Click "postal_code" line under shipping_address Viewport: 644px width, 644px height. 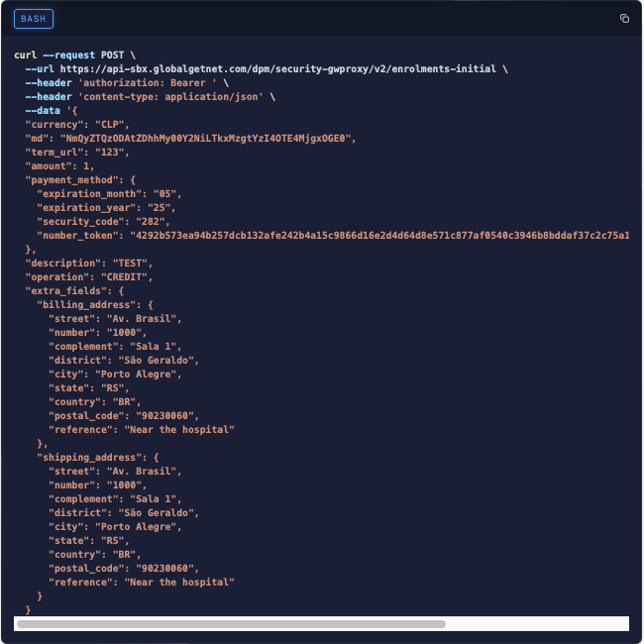click(124, 569)
